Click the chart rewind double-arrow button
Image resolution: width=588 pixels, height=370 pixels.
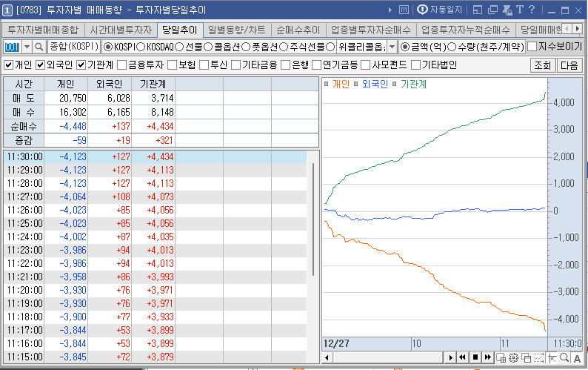coord(462,357)
